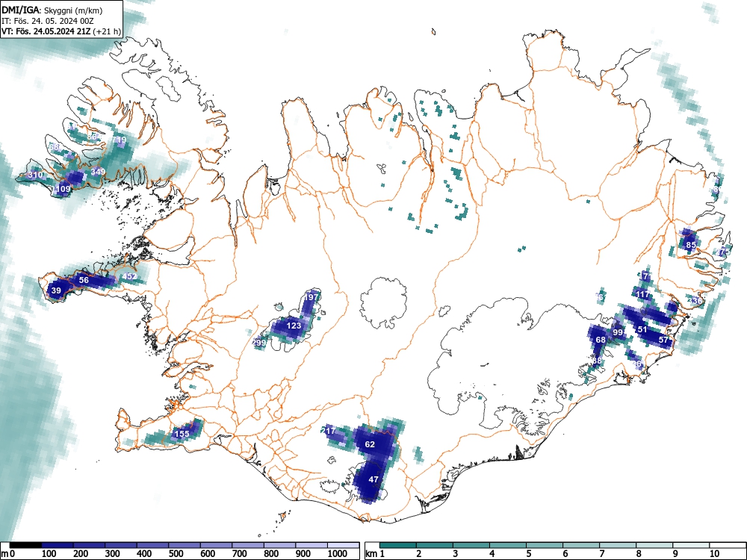The width and height of the screenshot is (747, 560).
Task: Click the visibility value 51
Action: coord(642,329)
